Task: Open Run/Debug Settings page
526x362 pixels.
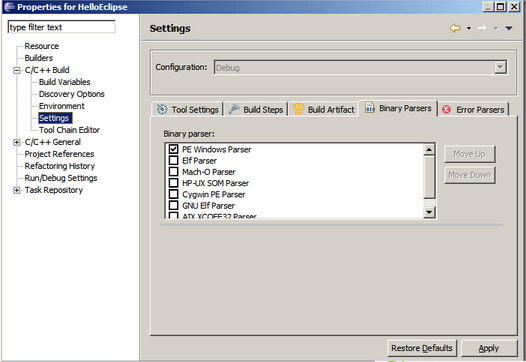Action: click(x=61, y=178)
